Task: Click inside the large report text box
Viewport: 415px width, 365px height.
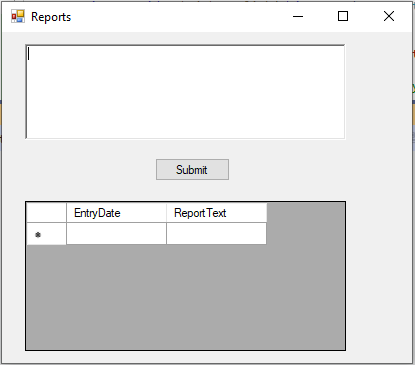Action: click(185, 92)
